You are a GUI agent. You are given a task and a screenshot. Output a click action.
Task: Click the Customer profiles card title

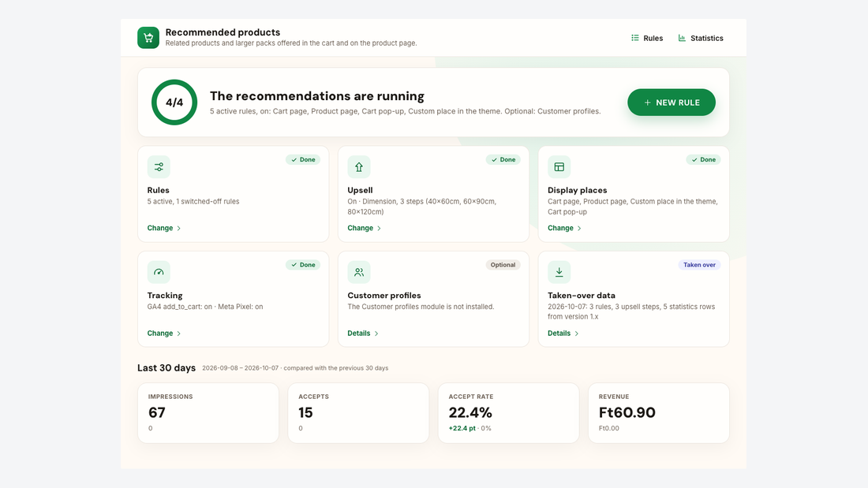tap(384, 295)
